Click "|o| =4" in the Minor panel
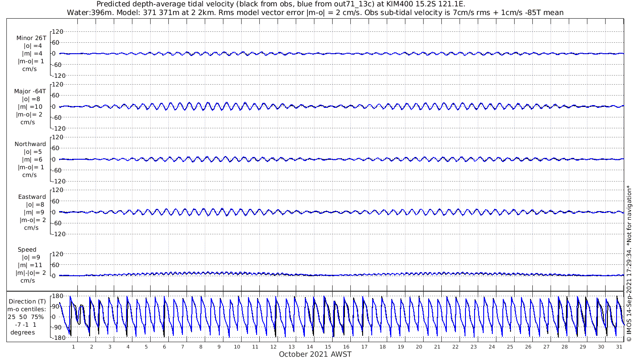637x364 pixels. [x=32, y=46]
